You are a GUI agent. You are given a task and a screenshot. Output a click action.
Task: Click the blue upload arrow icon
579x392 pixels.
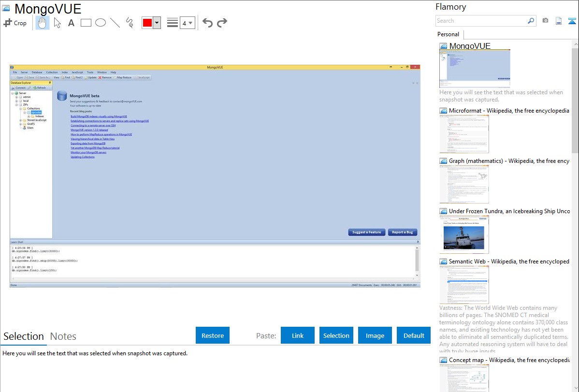coord(572,21)
